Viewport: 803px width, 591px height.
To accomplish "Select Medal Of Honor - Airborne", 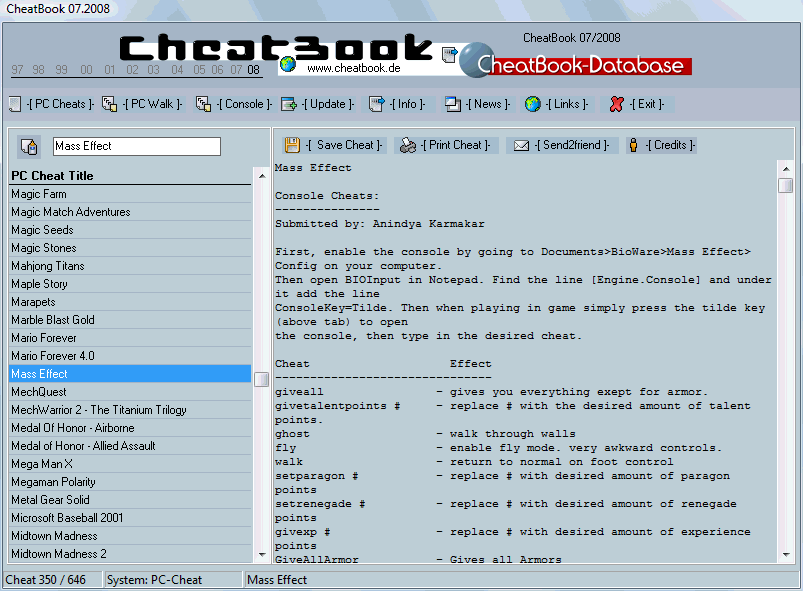I will coord(130,428).
